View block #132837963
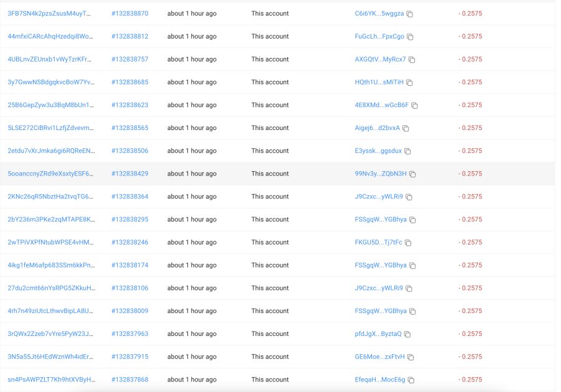This screenshot has width=561, height=392. click(x=130, y=334)
